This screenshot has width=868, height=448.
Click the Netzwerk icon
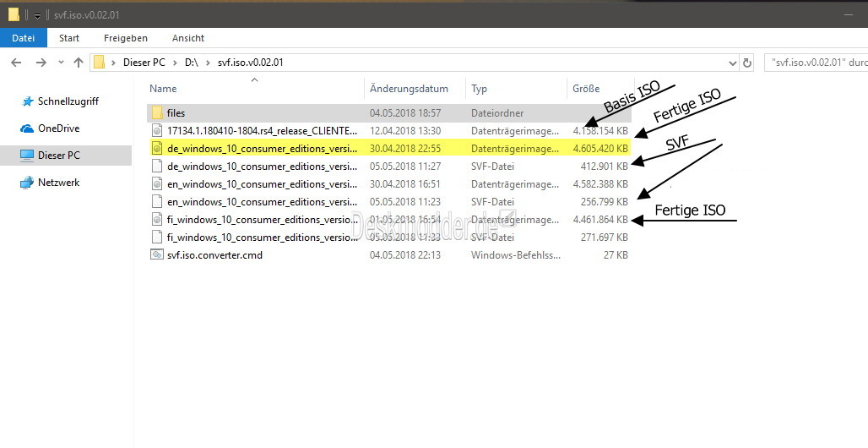tap(27, 183)
